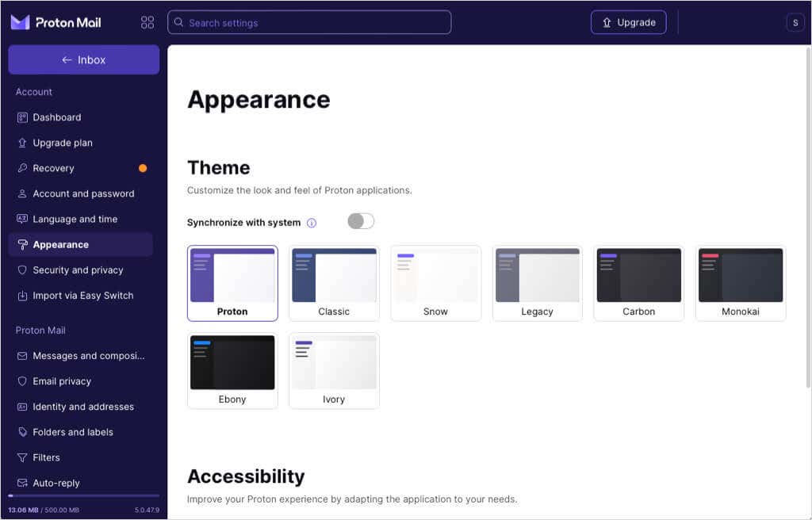Viewport: 812px width, 520px height.
Task: Click the Auto-reply icon in sidebar
Action: coord(22,483)
